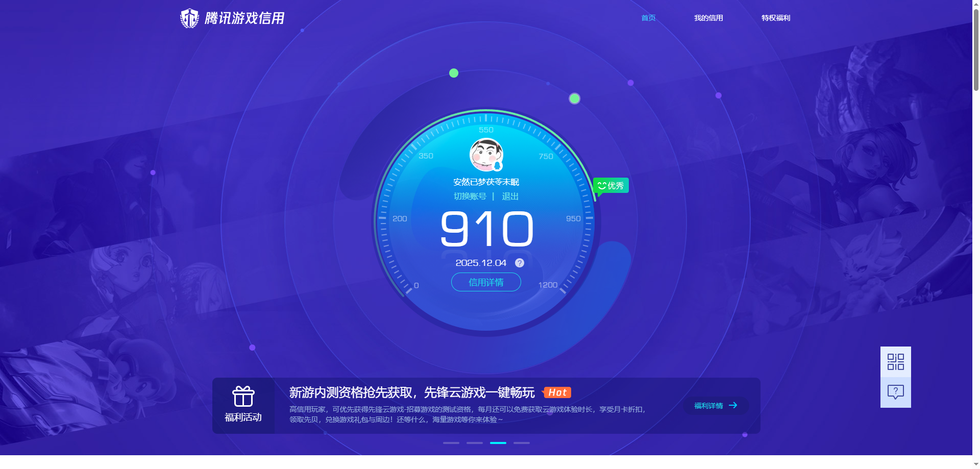Click the refresh icon inside the 优秀 badge
Screen dimensions: 980x469
click(x=601, y=185)
